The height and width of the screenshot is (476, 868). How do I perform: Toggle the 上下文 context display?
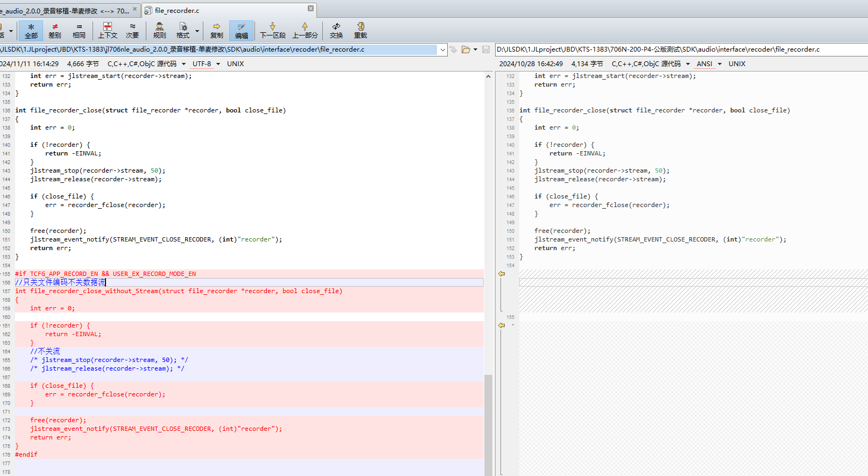pyautogui.click(x=108, y=31)
